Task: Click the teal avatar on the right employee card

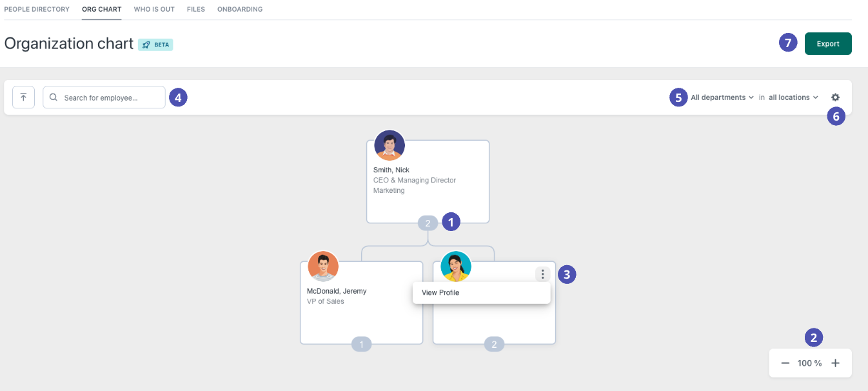Action: click(x=456, y=266)
